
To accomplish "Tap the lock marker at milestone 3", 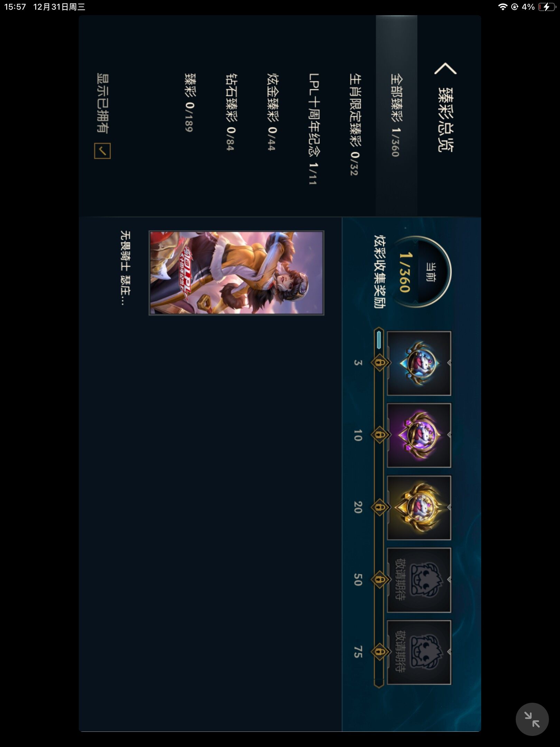I will pyautogui.click(x=380, y=363).
